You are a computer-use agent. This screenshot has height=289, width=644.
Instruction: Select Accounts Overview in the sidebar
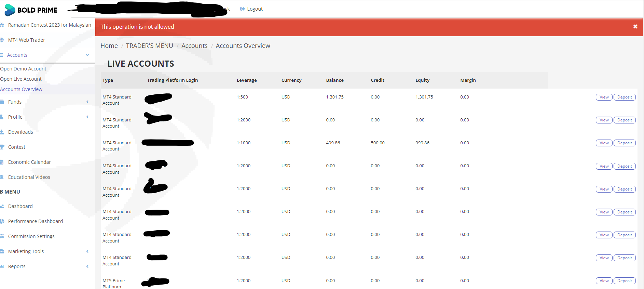pos(21,89)
